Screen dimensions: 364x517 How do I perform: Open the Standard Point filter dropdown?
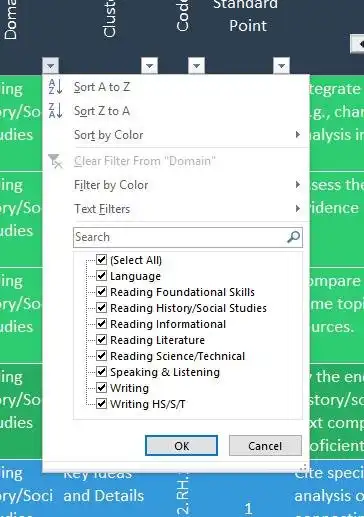tap(281, 66)
